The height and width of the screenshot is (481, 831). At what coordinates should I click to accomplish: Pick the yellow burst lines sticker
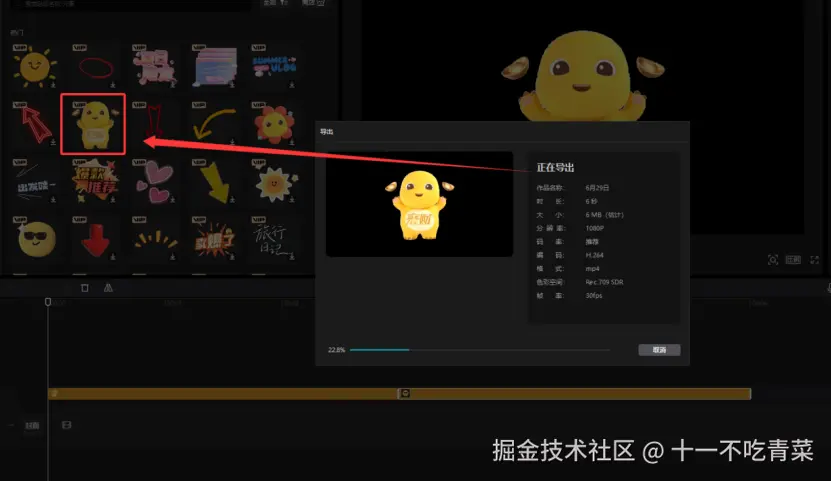155,239
